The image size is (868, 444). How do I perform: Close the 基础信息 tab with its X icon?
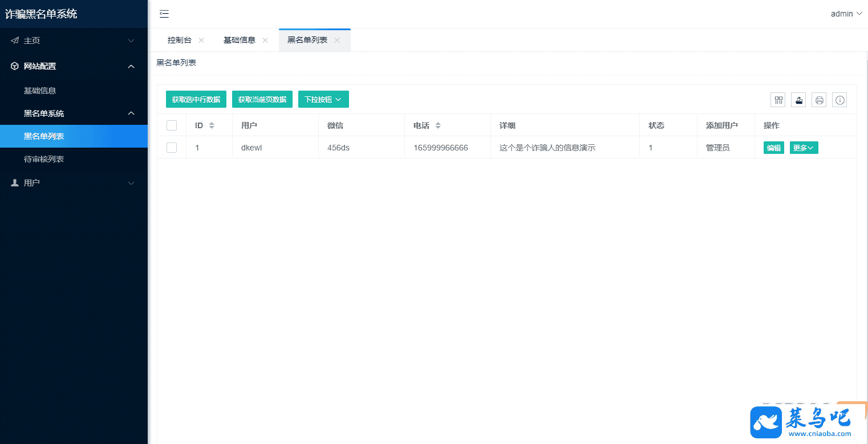[x=265, y=40]
